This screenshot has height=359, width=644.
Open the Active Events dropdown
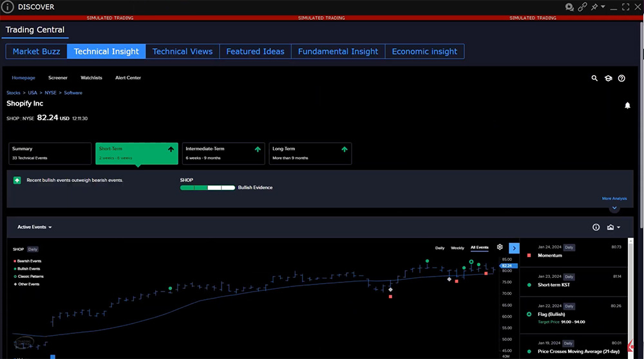point(35,227)
